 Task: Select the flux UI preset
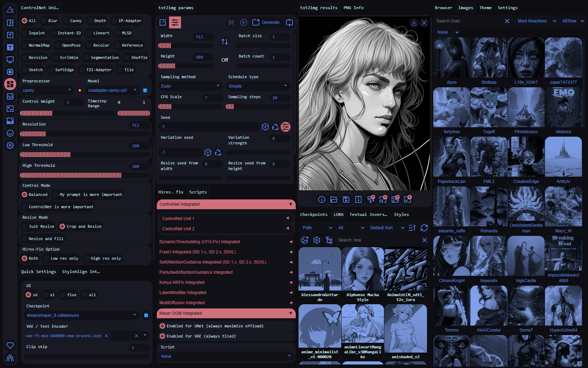69,295
